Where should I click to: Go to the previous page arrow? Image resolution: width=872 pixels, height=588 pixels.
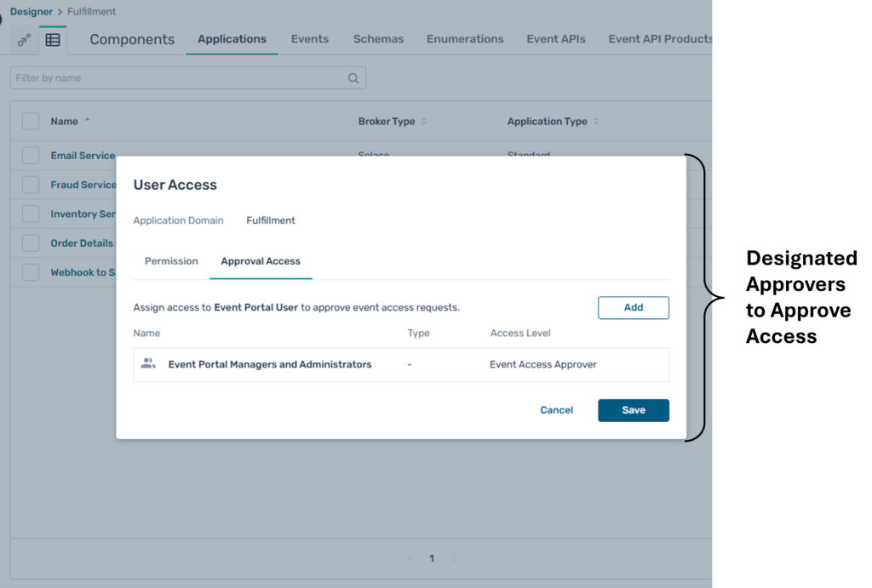[410, 558]
